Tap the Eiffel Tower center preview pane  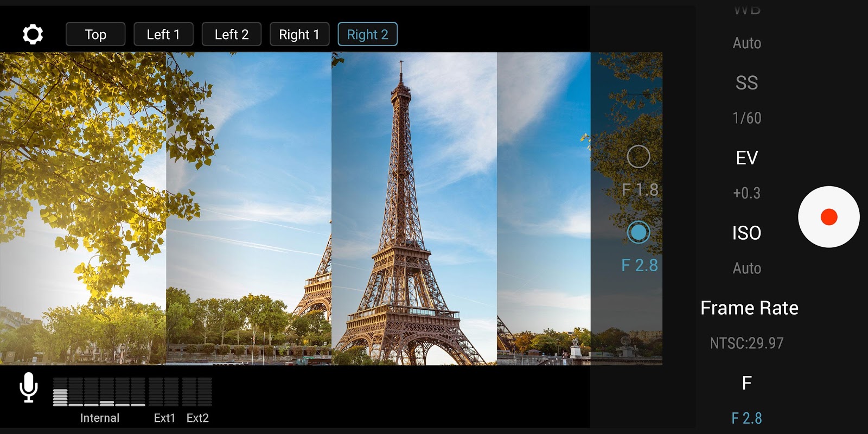pyautogui.click(x=414, y=208)
